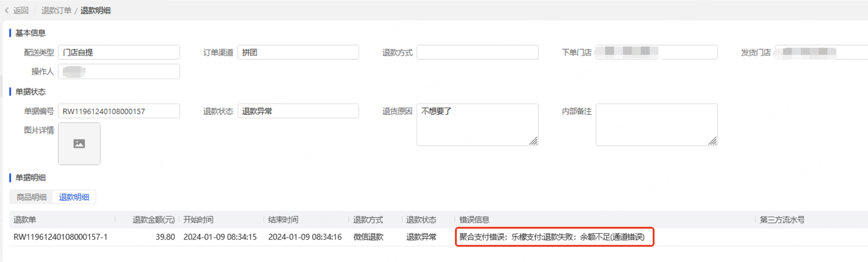Image resolution: width=868 pixels, height=262 pixels.
Task: Click the 第三方流水号 column header
Action: [782, 220]
